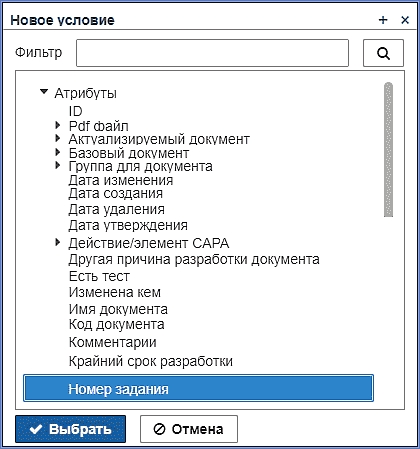This screenshot has width=420, height=449.
Task: Pick Имя документа from the tree
Action: (118, 309)
